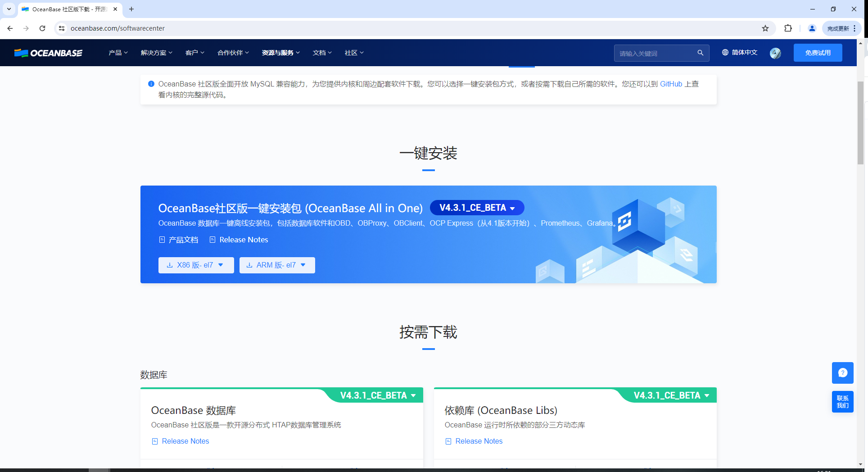Click the globe icon next to 简体中文
Screen dimensions: 868x472
coord(725,52)
